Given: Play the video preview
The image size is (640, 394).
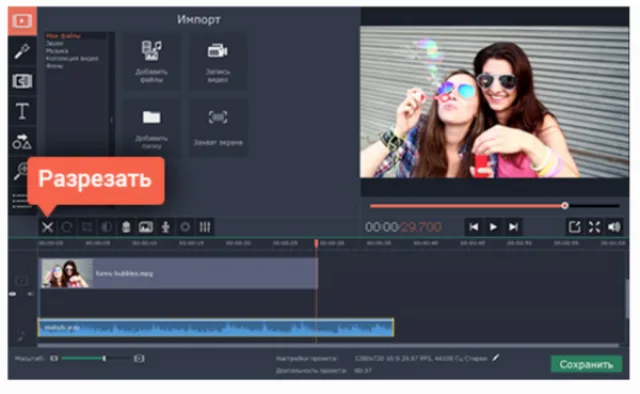Looking at the screenshot, I should (493, 227).
